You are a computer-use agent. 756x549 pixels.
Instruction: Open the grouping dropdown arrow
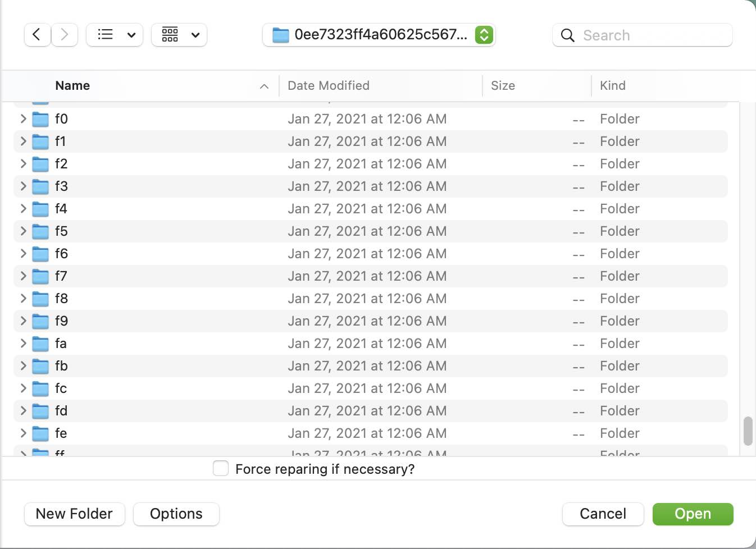coord(195,35)
